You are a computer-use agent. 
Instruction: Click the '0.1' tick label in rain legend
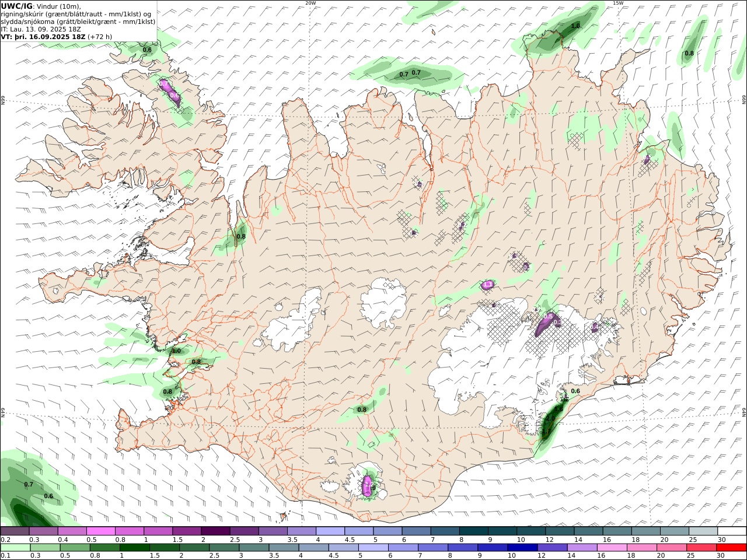[5, 556]
